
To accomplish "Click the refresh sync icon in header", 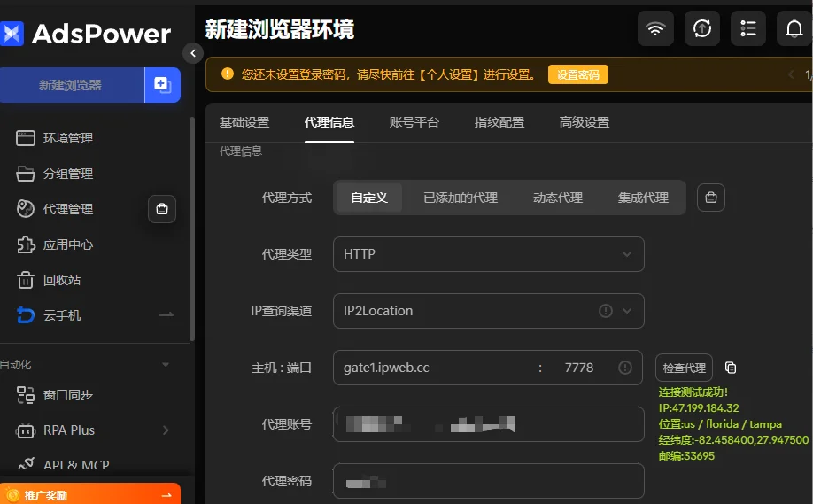I will point(702,28).
